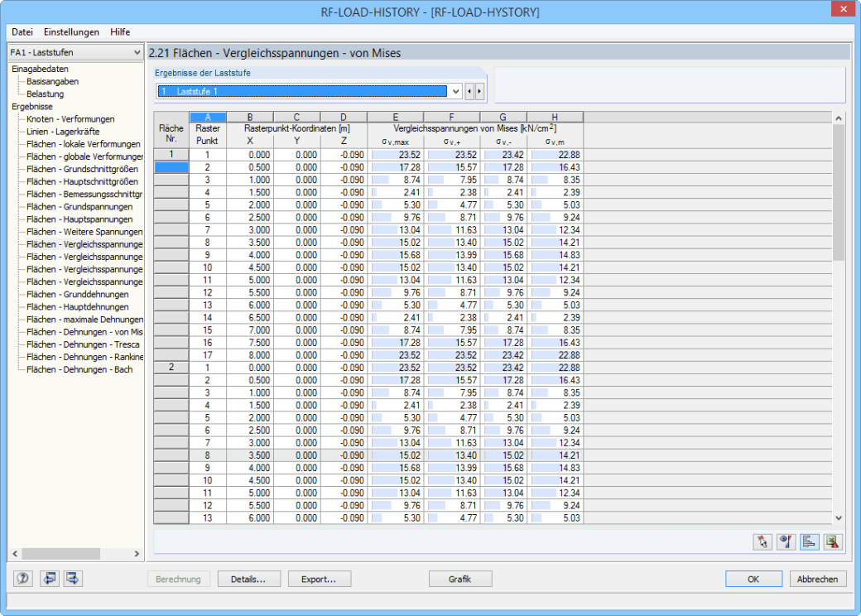Go to previous input window icon
Viewport: 861px width, 616px height.
(50, 578)
